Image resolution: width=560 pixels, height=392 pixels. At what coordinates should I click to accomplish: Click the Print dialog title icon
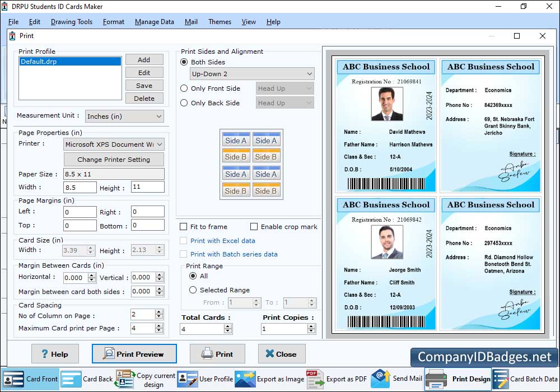click(x=12, y=36)
